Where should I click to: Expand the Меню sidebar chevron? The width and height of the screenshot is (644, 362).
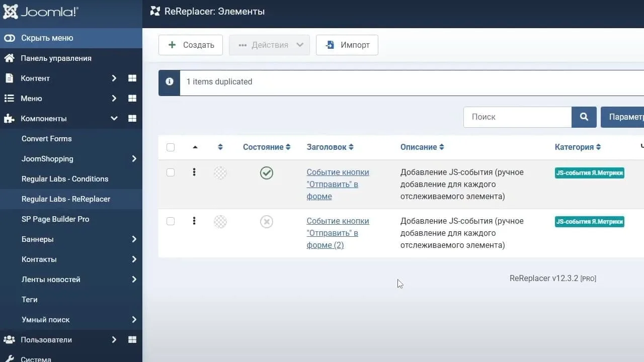click(114, 99)
